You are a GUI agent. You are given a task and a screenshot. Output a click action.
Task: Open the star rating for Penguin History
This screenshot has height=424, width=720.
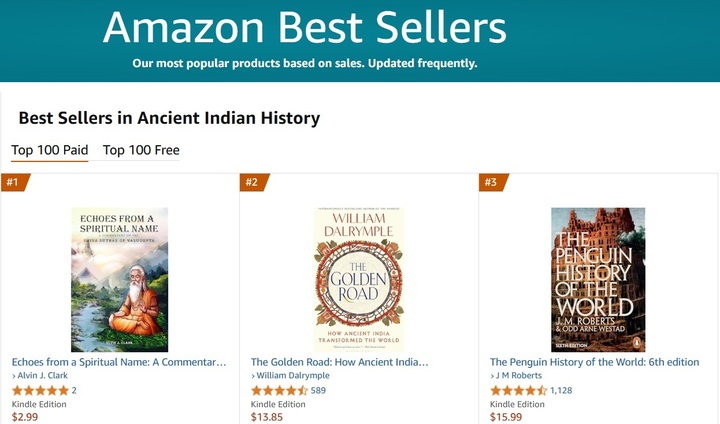[x=518, y=391]
